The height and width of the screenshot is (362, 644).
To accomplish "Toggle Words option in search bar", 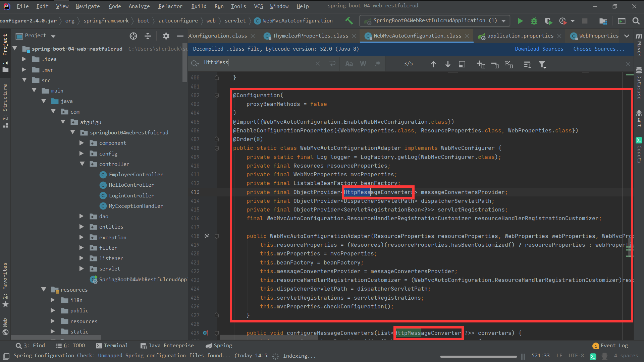I will pos(363,64).
